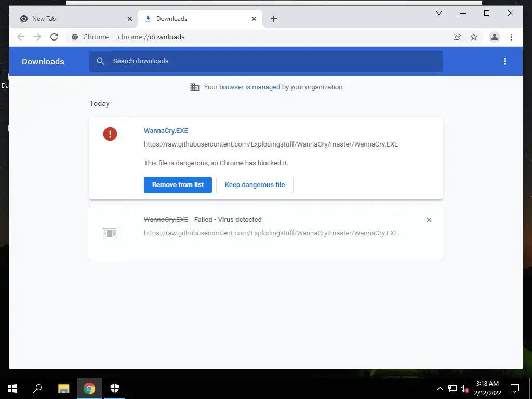532x399 pixels.
Task: Click the Downloads header title
Action: click(43, 61)
